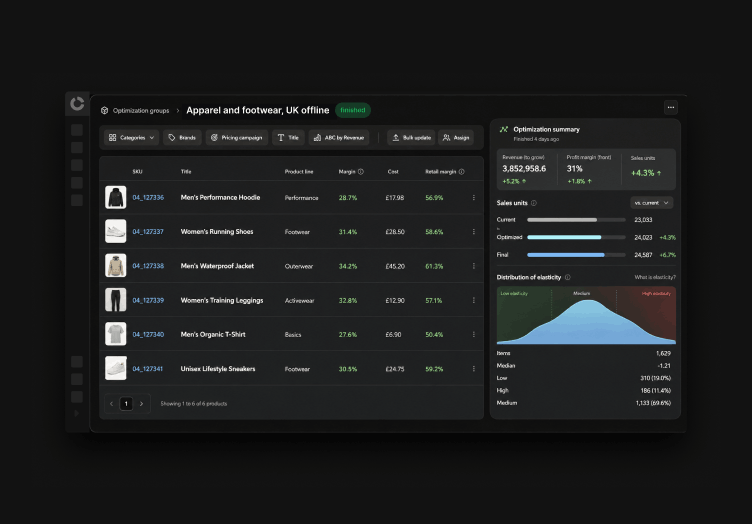Image resolution: width=752 pixels, height=524 pixels.
Task: Click cost value £45.20
Action: (395, 267)
